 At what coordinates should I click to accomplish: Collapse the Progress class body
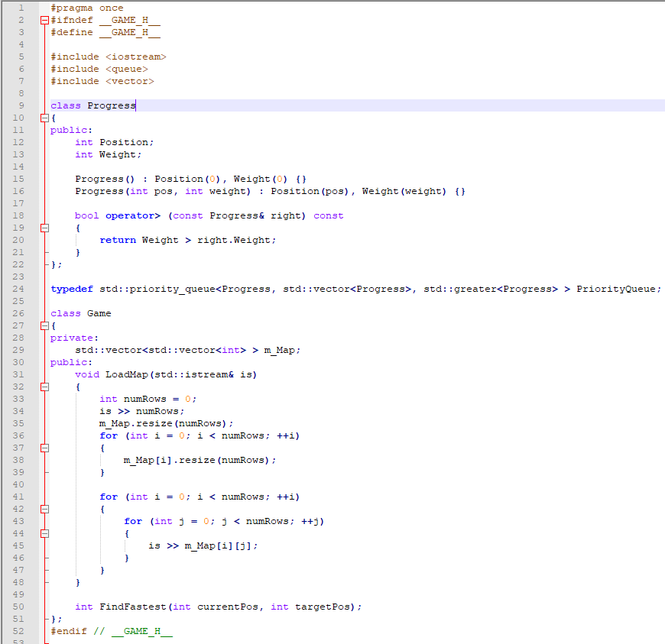44,118
